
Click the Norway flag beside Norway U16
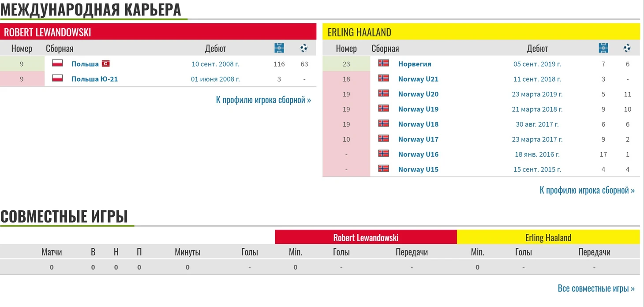point(384,153)
